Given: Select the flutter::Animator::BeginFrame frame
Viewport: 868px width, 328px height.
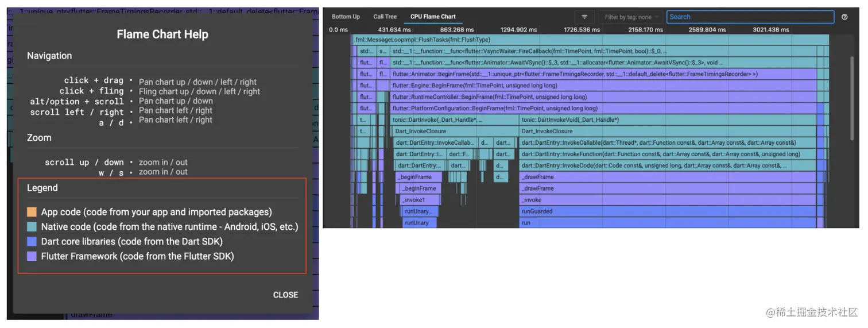Looking at the screenshot, I should click(603, 74).
